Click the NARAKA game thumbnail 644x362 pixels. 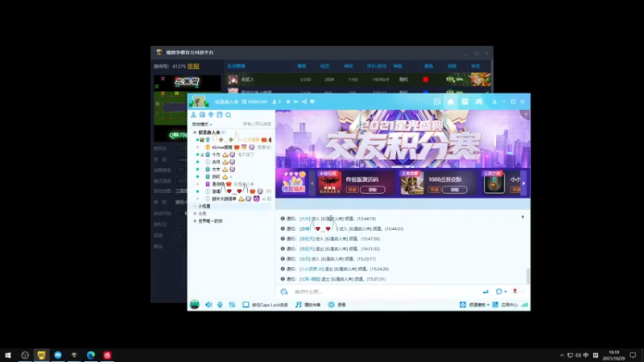(330, 183)
